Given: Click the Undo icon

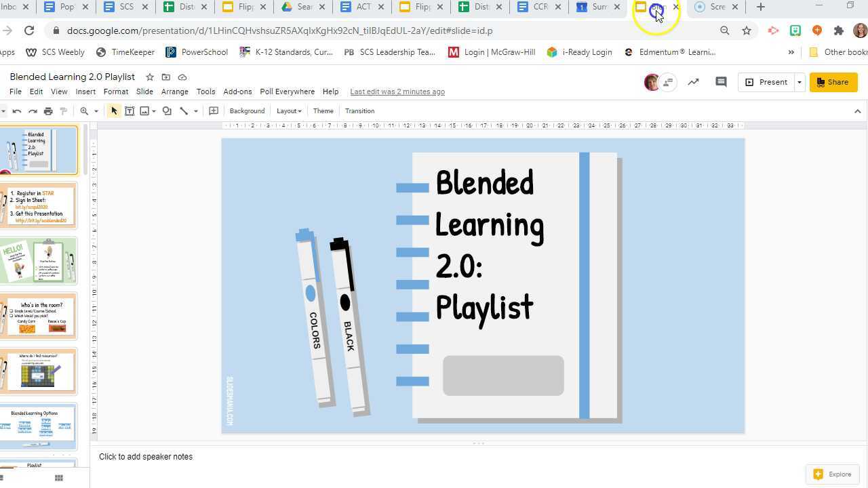Looking at the screenshot, I should point(17,110).
